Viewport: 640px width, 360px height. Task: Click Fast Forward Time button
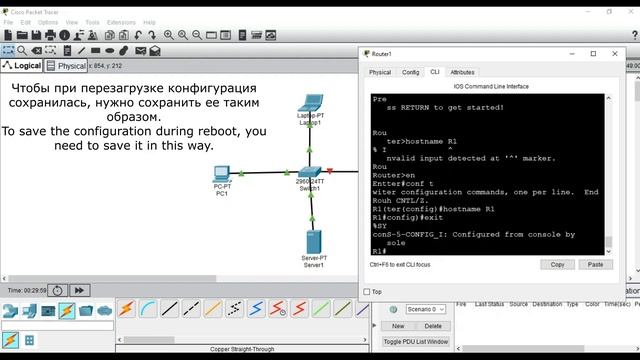tap(79, 291)
